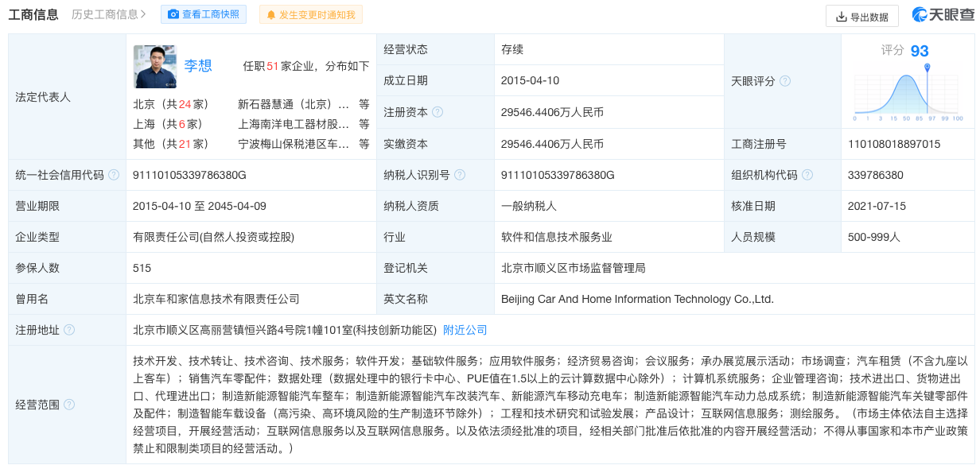Screen dimensions: 980x469
Task: Open 上海南洋电工器材 company entry
Action: pos(294,124)
